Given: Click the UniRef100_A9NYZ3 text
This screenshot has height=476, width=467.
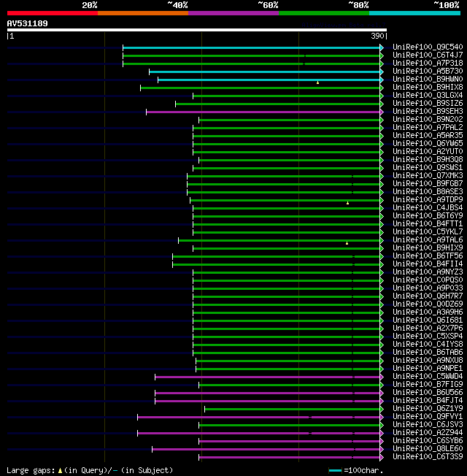Looking at the screenshot, I should point(428,272).
